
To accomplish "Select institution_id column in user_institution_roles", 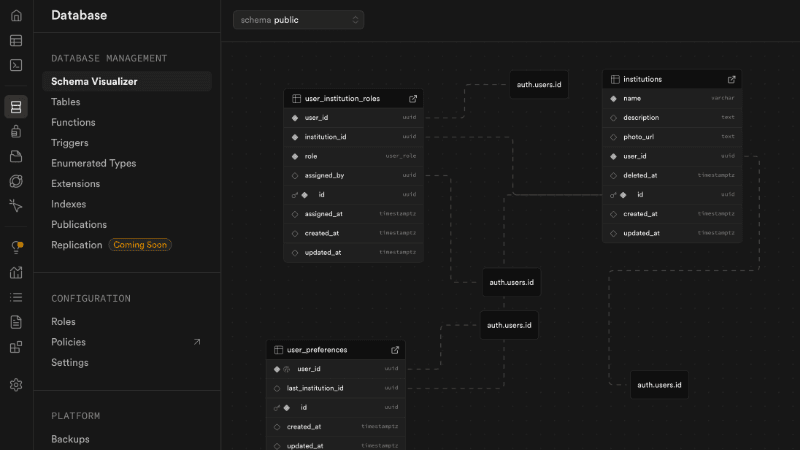I will [325, 137].
